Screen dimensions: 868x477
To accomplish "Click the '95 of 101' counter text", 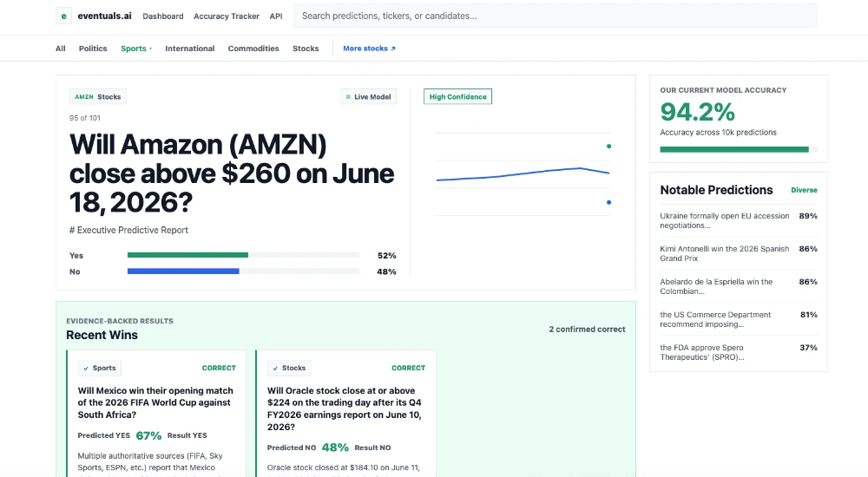I will click(85, 118).
